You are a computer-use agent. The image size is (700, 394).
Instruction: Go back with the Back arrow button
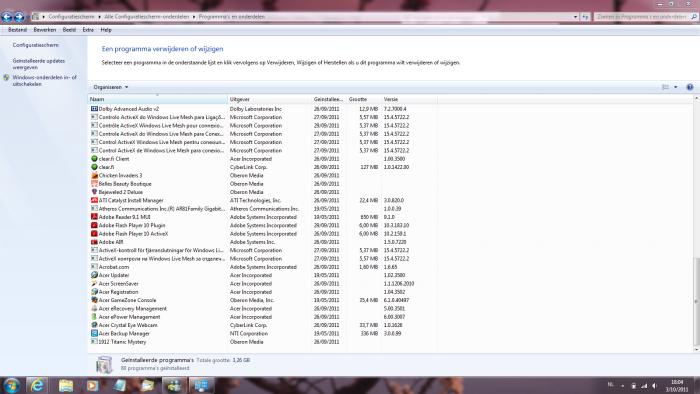click(x=7, y=17)
